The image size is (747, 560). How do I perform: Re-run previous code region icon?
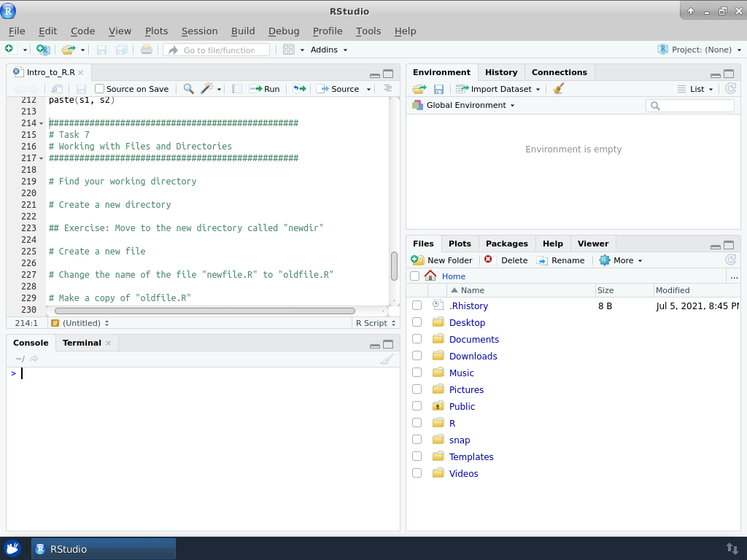pos(299,89)
